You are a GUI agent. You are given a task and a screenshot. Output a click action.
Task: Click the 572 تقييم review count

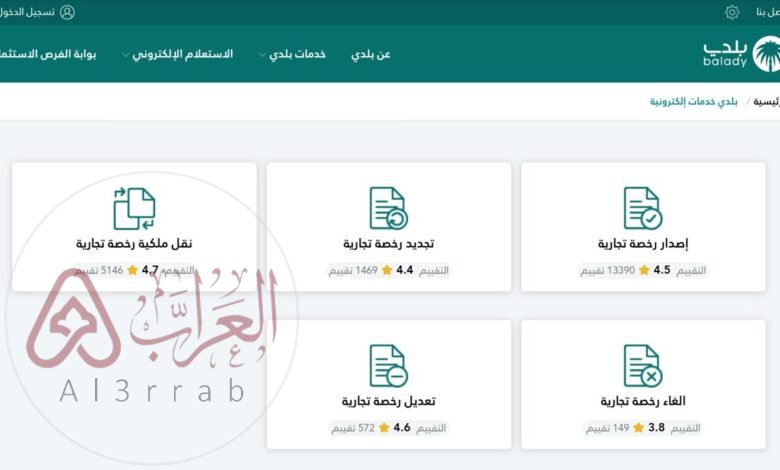(353, 428)
